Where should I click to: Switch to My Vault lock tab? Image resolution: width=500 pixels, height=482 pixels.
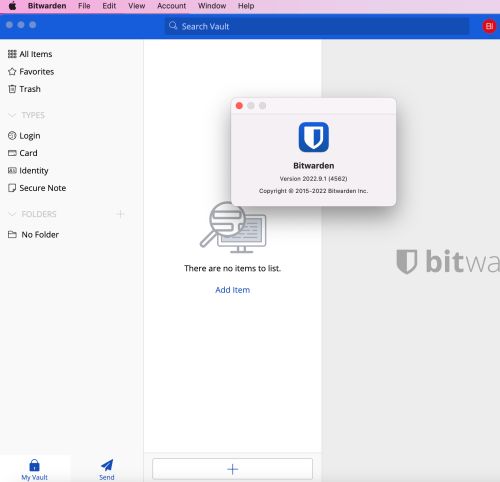[35, 469]
